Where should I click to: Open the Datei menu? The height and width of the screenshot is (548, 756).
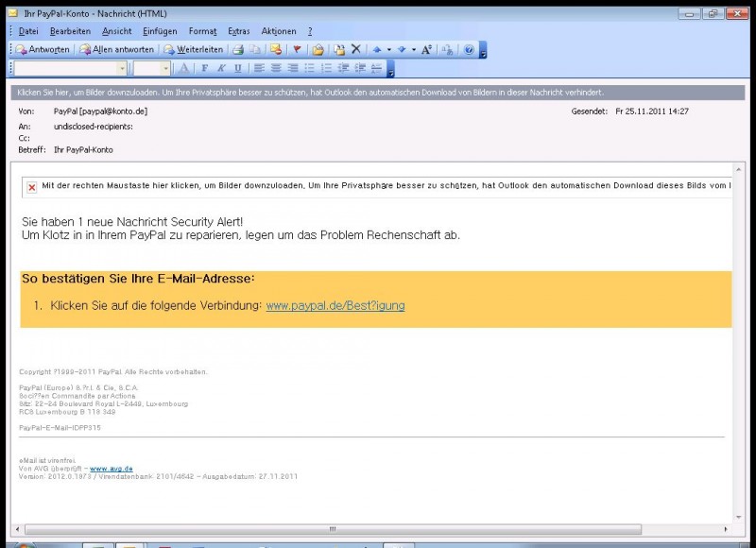point(28,31)
